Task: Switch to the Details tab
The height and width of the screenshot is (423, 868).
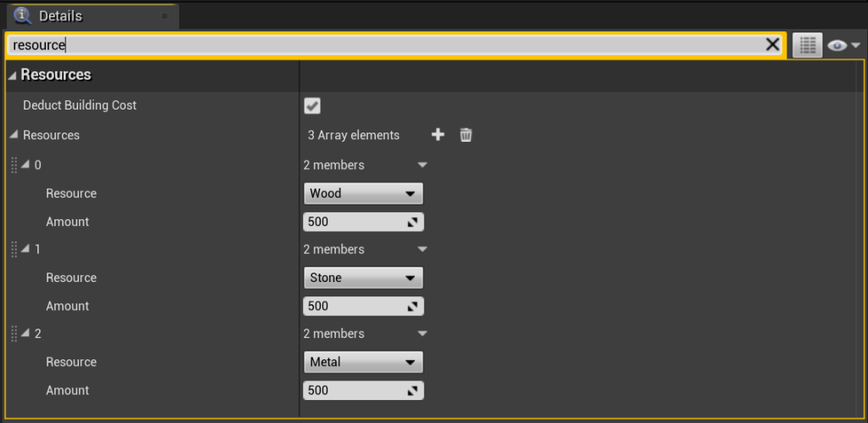Action: point(92,17)
